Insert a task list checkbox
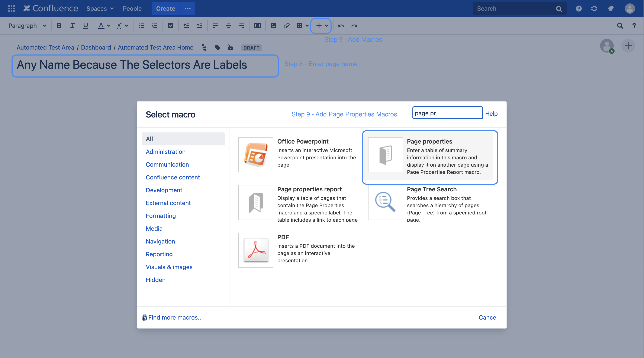This screenshot has height=358, width=644. (x=171, y=26)
